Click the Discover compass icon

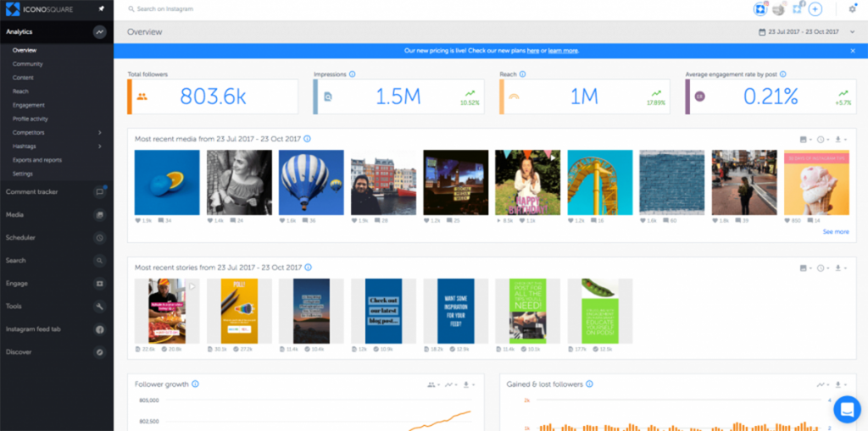click(x=100, y=352)
